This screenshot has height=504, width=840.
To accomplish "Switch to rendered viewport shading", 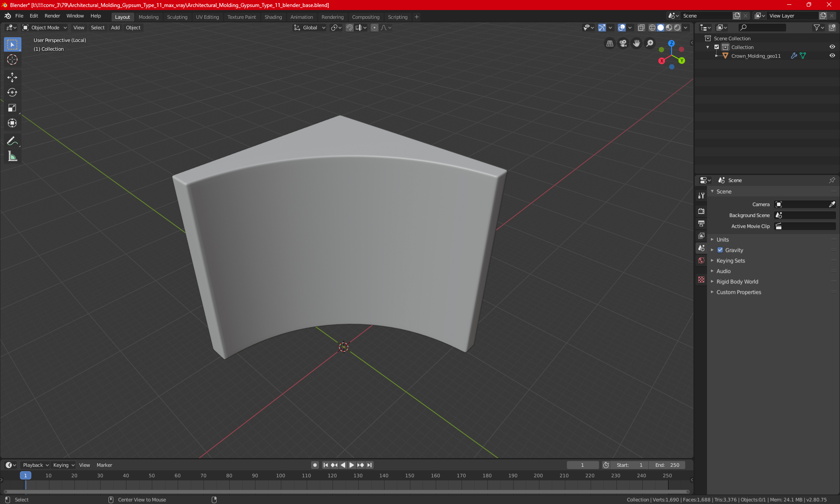I will pyautogui.click(x=677, y=28).
